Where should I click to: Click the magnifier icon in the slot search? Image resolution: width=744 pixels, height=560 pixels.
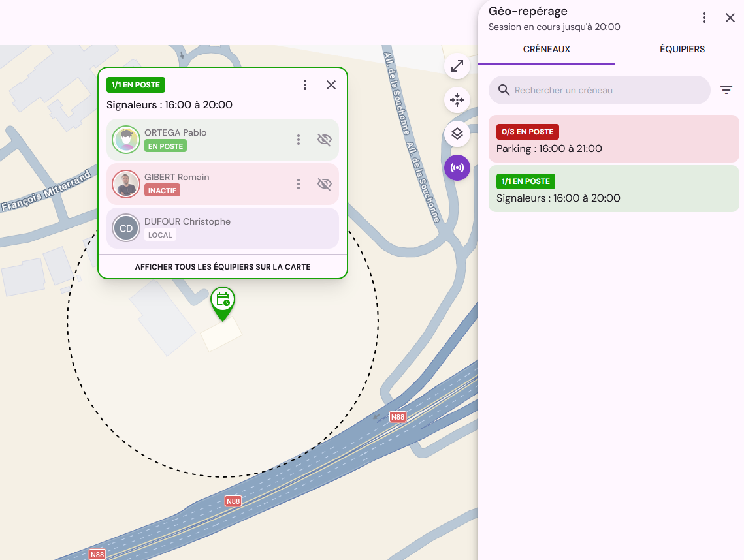point(504,90)
